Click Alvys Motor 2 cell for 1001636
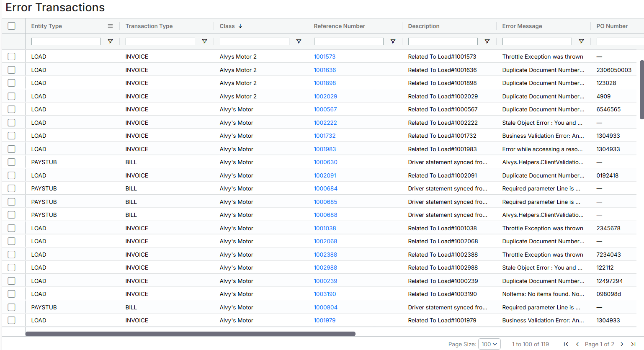 [238, 70]
